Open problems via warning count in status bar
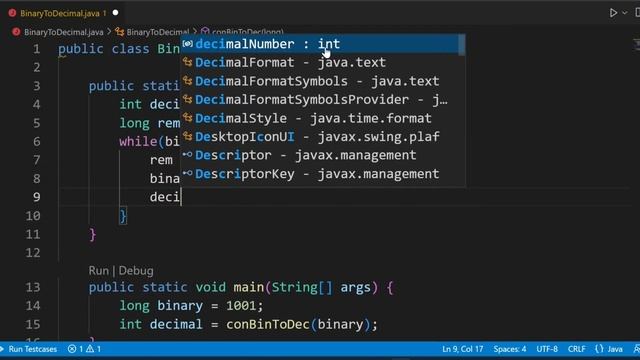Screen dimensions: 640x360 93,349
